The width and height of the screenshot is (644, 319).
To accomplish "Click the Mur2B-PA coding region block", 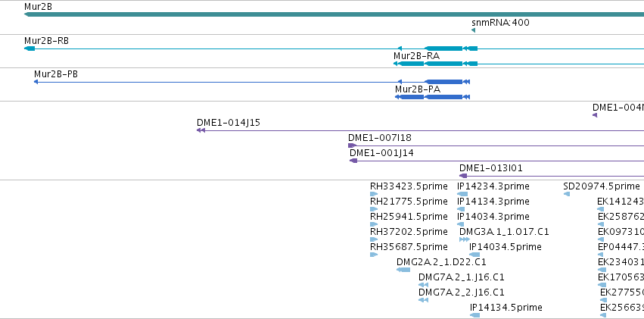I will 443,97.
